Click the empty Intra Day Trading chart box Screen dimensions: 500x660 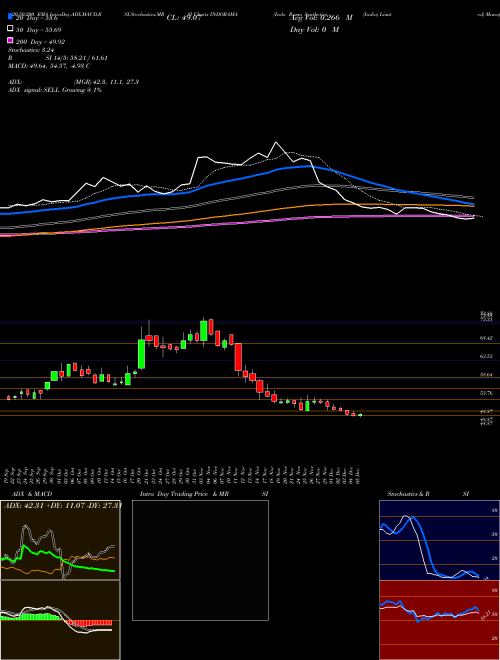coord(200,560)
